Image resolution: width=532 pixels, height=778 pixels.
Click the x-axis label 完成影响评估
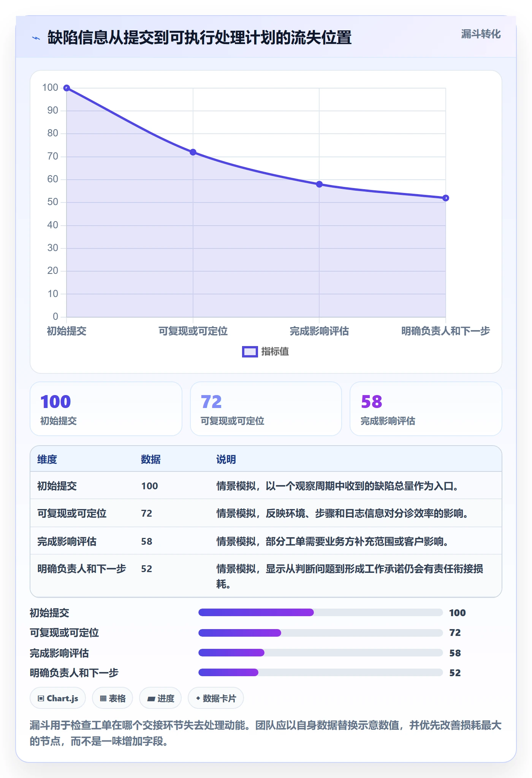click(319, 331)
